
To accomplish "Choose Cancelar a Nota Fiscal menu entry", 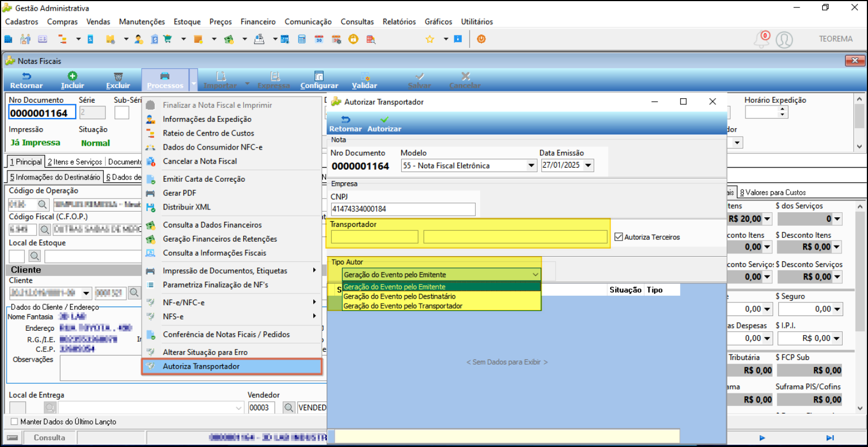I will click(x=231, y=161).
